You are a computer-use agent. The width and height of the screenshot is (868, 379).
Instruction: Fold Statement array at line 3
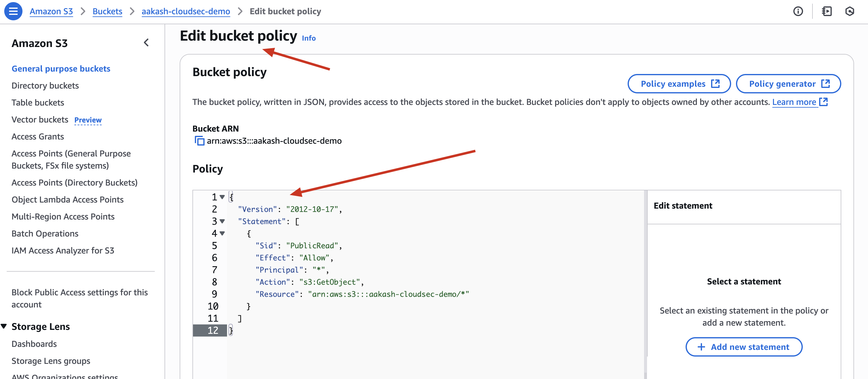click(222, 221)
